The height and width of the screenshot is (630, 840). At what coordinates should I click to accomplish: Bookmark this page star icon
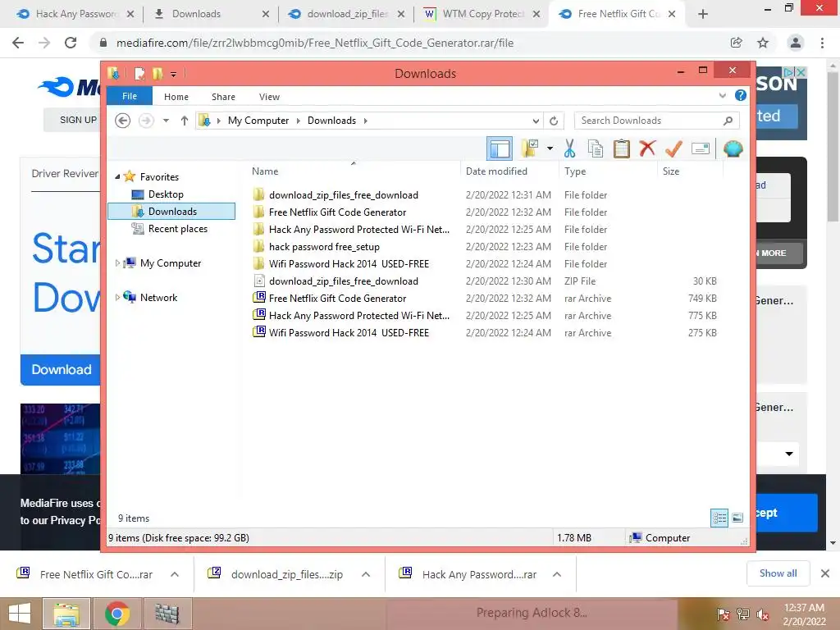pos(763,43)
